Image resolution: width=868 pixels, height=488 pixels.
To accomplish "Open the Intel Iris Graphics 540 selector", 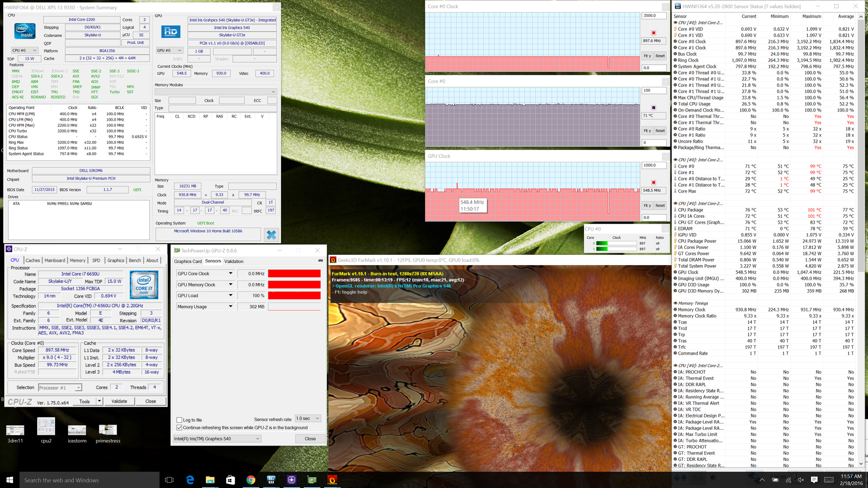I will [217, 439].
